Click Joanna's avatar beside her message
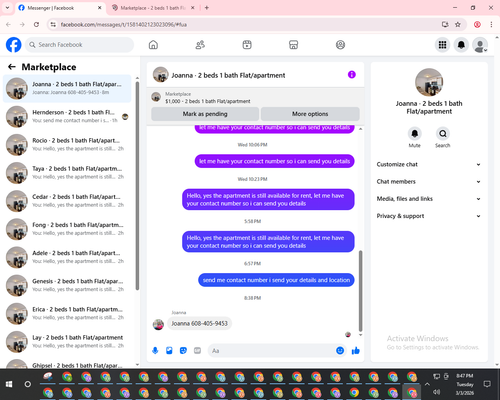The width and height of the screenshot is (500, 400). coord(158,324)
